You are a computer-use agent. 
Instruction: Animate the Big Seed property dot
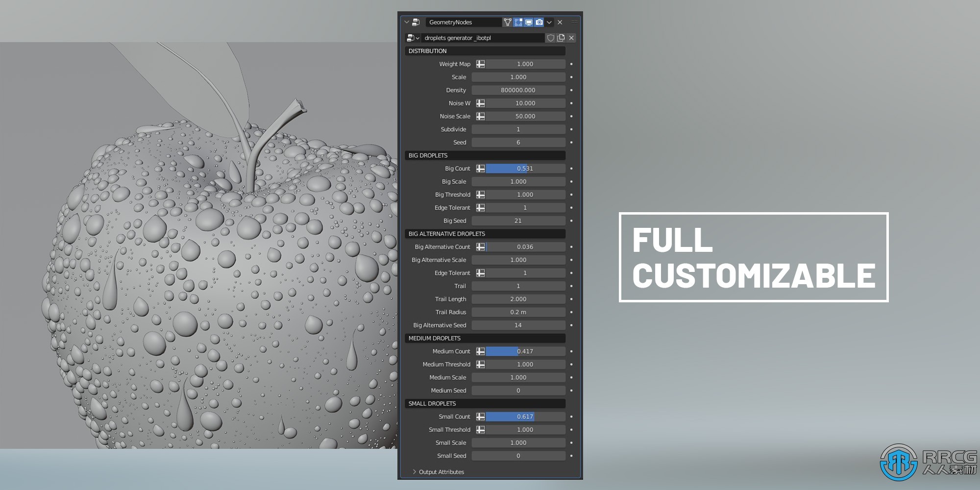tap(571, 221)
